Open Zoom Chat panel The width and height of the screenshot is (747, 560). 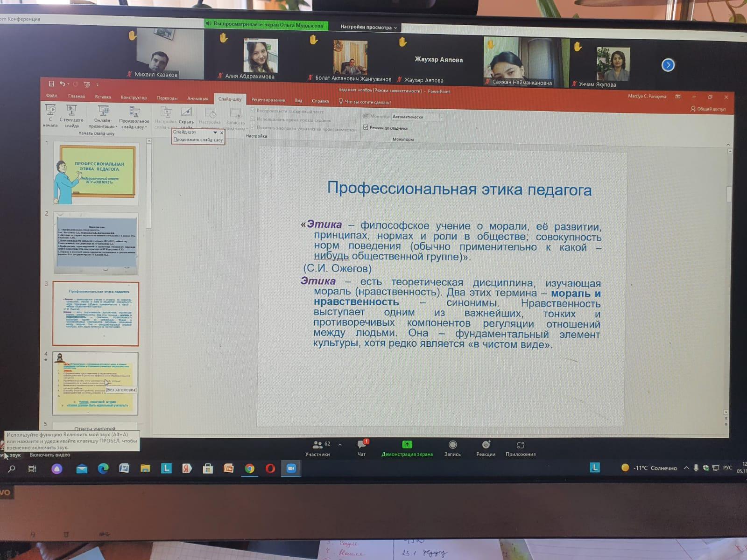point(362,447)
